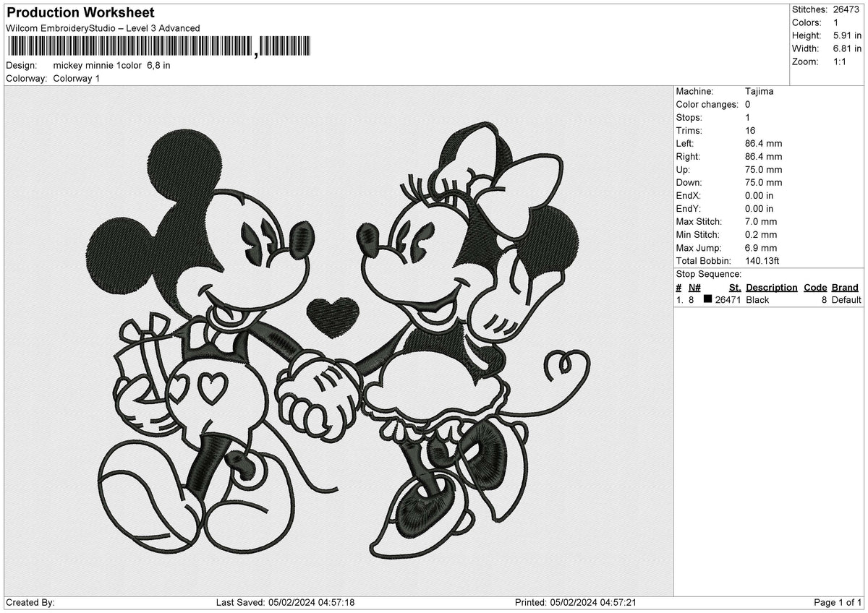The width and height of the screenshot is (868, 613).
Task: Select the Color changes value 0
Action: pos(747,104)
